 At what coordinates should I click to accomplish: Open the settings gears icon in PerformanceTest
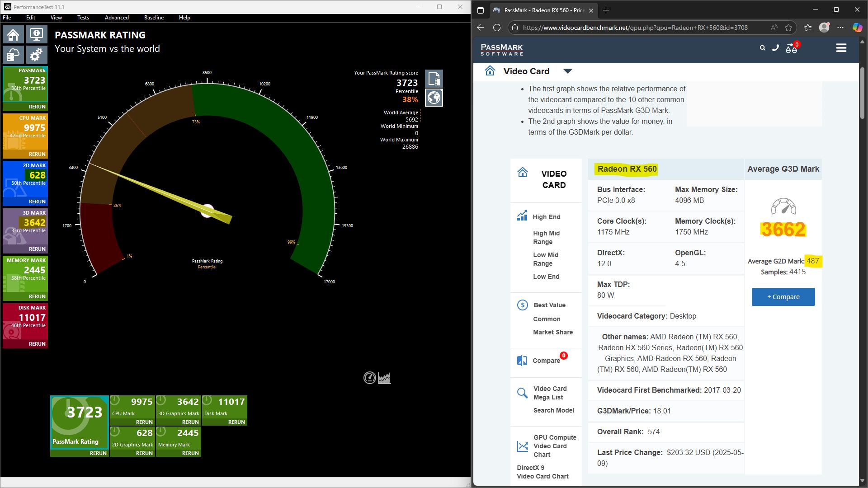37,55
